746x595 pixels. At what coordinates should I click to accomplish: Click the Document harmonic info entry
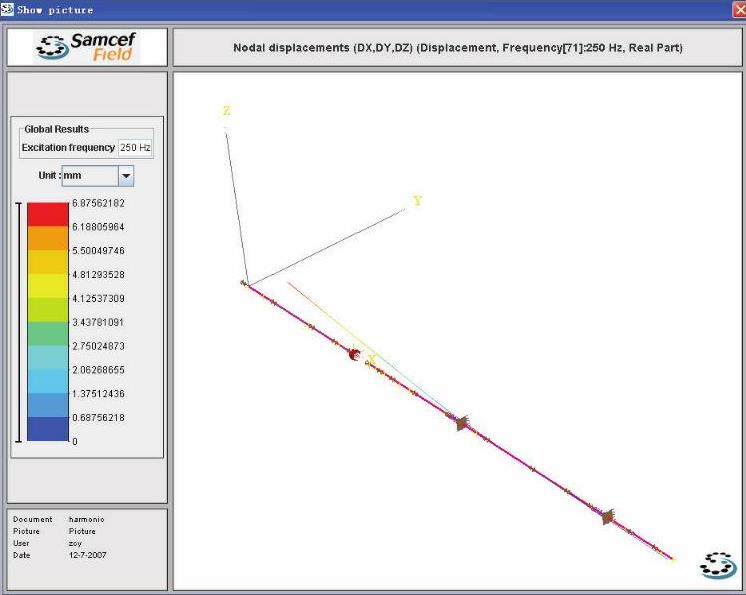pyautogui.click(x=86, y=519)
